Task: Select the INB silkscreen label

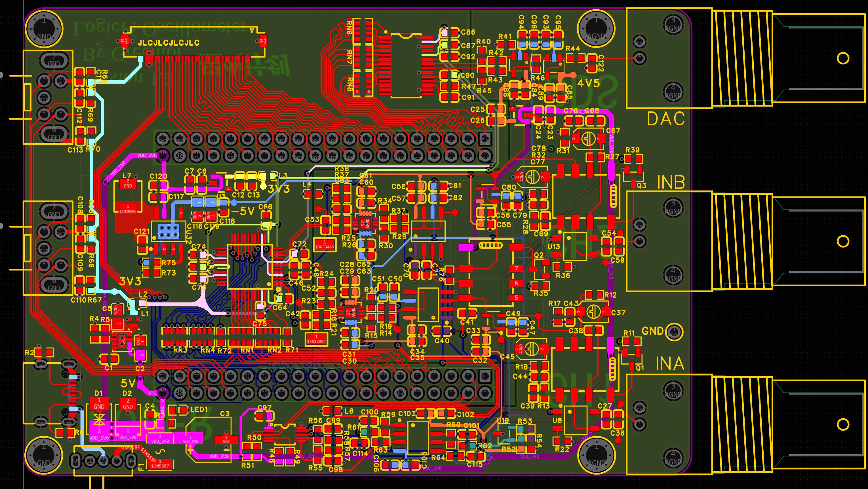Action: click(671, 182)
